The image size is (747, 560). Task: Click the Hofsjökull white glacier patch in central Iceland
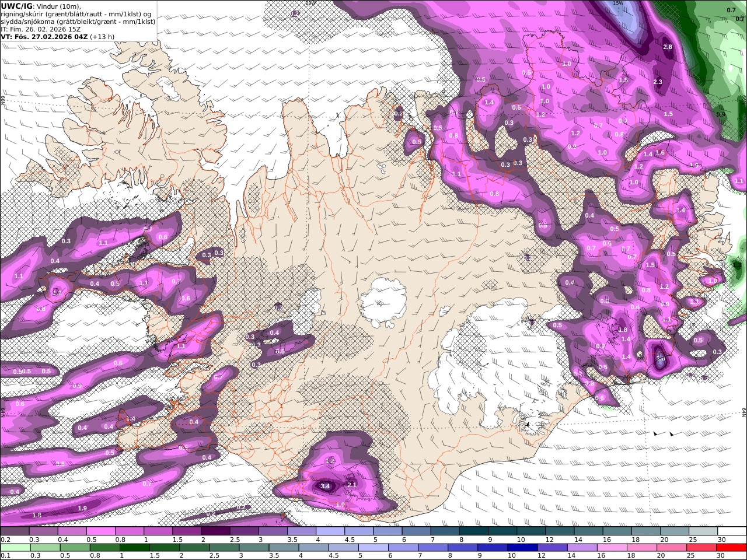383,303
